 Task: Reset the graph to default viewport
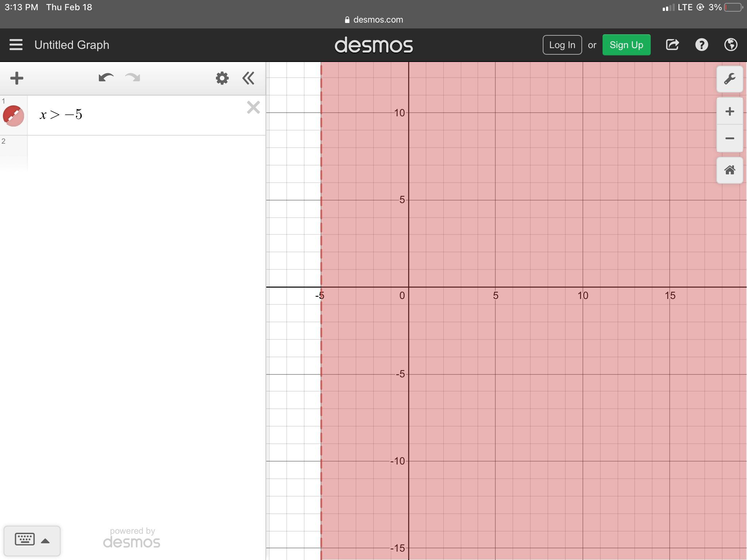729,170
